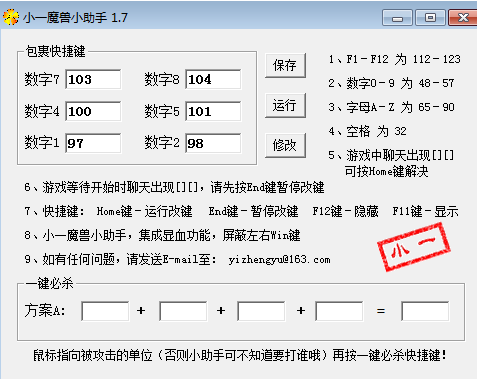
Task: Click the 修改 modify button
Action: (285, 145)
